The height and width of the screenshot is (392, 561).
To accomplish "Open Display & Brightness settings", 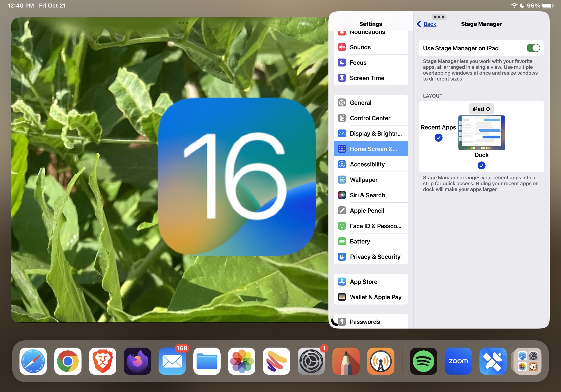I will tap(371, 133).
